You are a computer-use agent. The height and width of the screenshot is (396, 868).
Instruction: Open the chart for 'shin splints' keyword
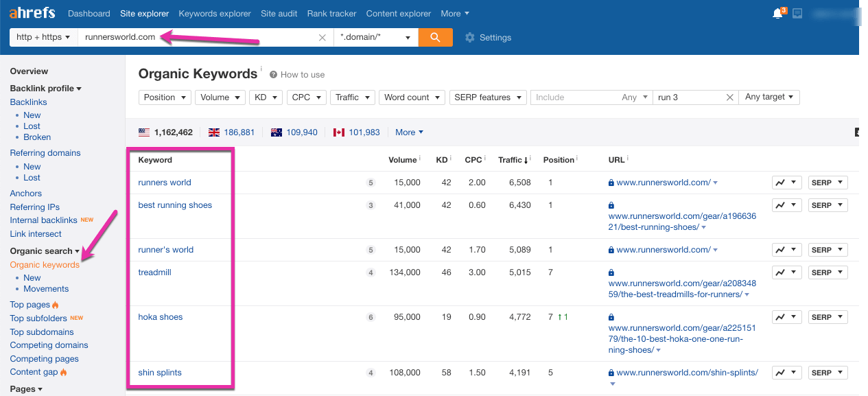pos(787,373)
